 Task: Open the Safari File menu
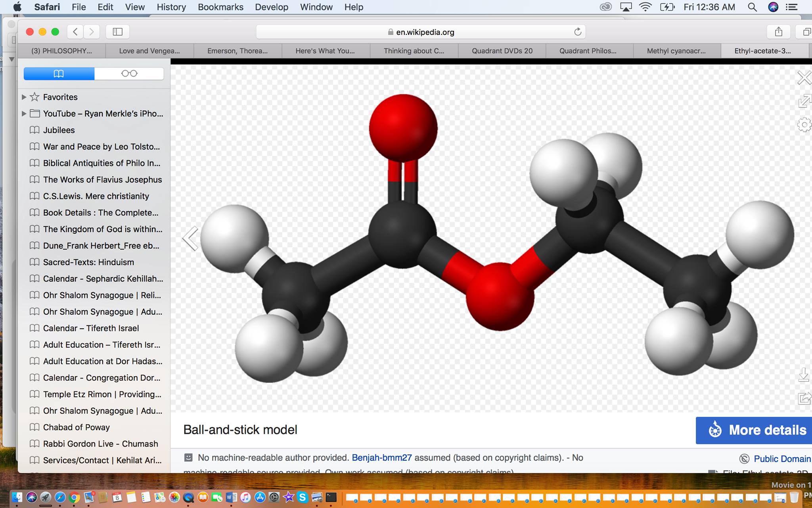click(x=79, y=7)
